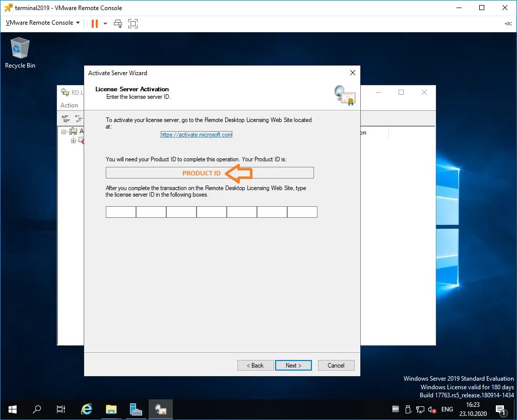This screenshot has height=420, width=517.
Task: Go to previous step with Back button
Action: coord(255,365)
